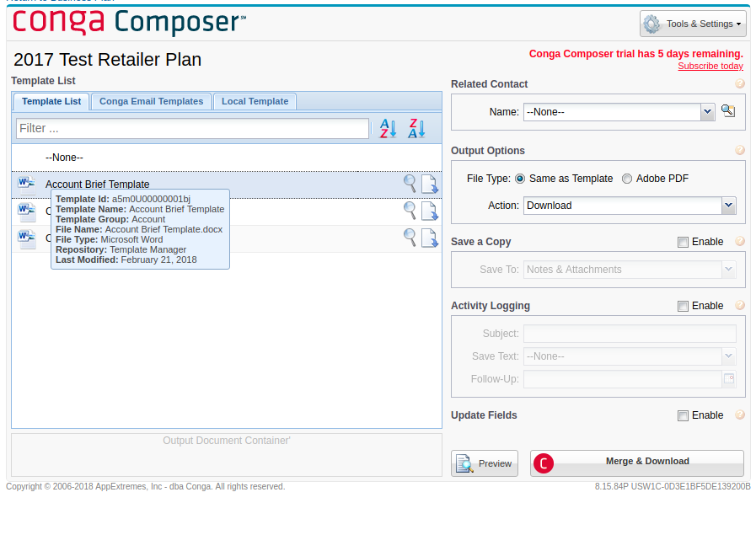
Task: Click into the template Filter field
Action: click(x=192, y=128)
